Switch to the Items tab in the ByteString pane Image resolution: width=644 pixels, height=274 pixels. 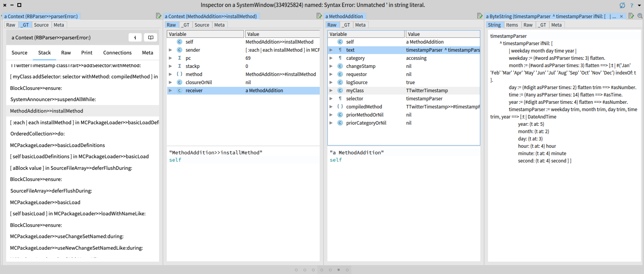[x=512, y=25]
